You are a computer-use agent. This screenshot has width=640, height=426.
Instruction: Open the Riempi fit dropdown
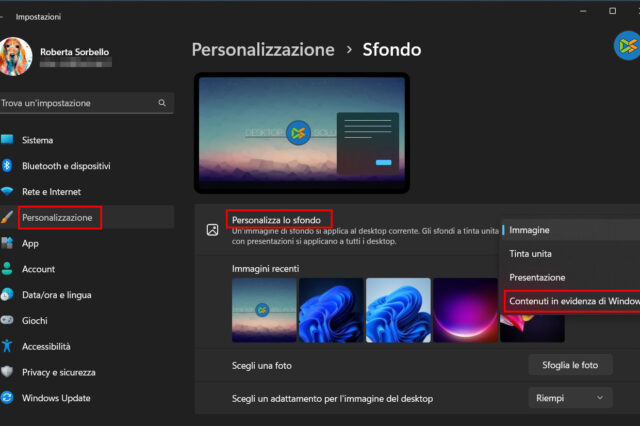tap(570, 398)
